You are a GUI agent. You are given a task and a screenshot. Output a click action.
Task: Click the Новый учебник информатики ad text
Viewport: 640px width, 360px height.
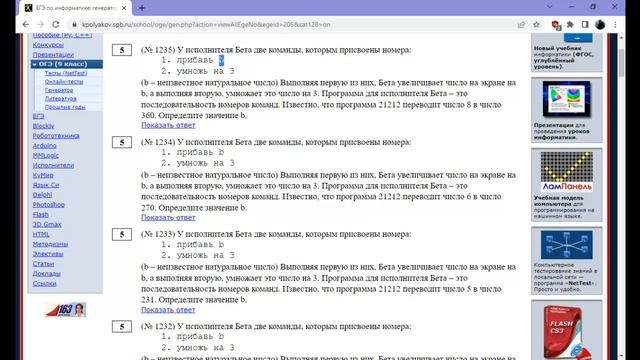tap(564, 57)
